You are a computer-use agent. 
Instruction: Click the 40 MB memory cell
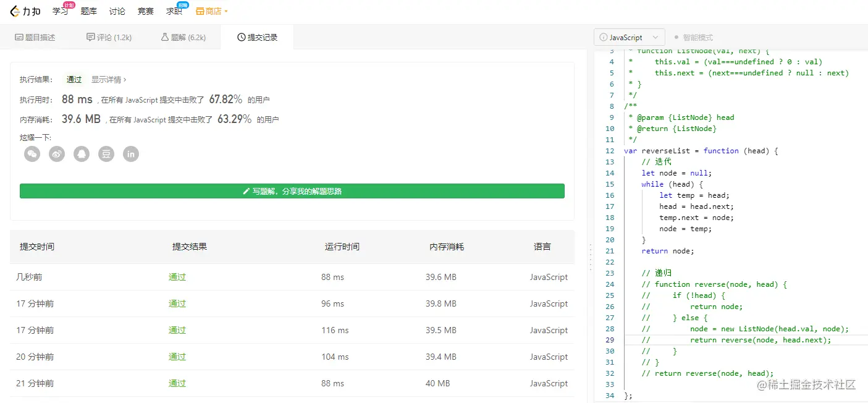coord(438,383)
